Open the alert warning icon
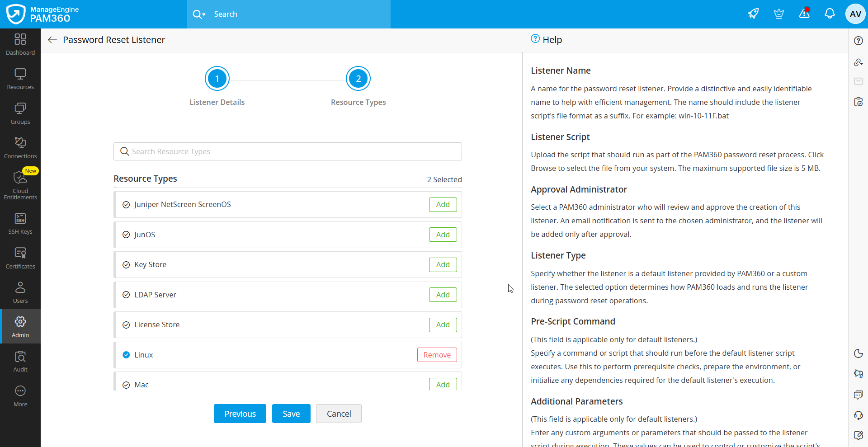868x447 pixels. pos(804,14)
